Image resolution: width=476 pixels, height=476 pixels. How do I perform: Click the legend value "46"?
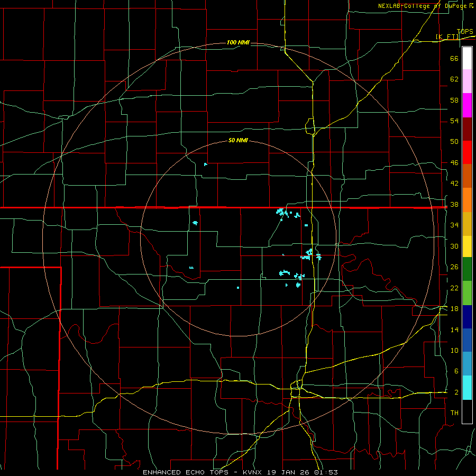coord(454,163)
